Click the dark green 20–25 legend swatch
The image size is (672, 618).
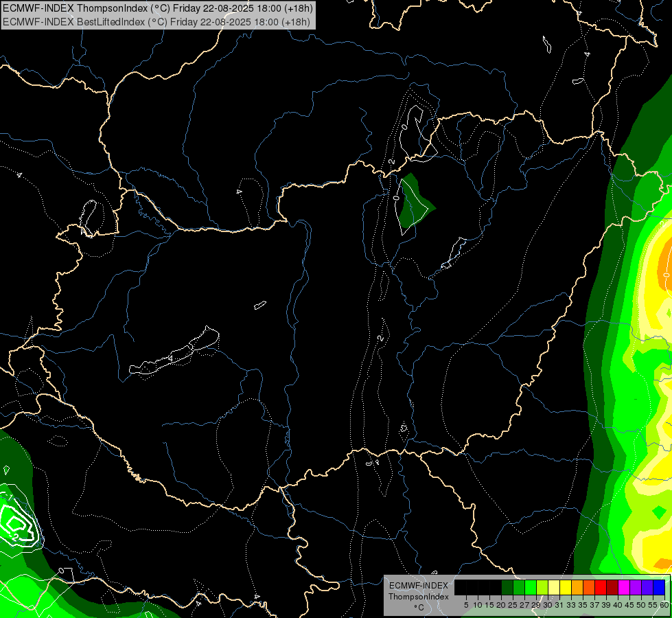click(x=507, y=587)
